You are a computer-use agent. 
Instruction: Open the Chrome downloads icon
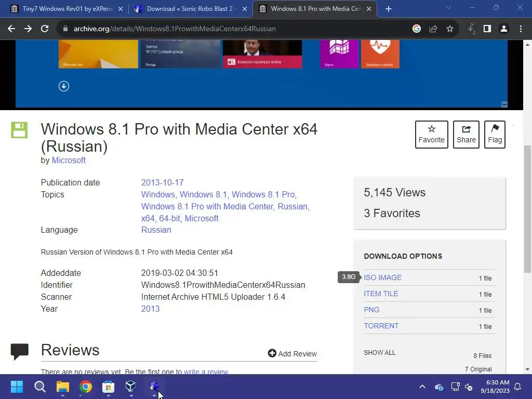click(471, 29)
